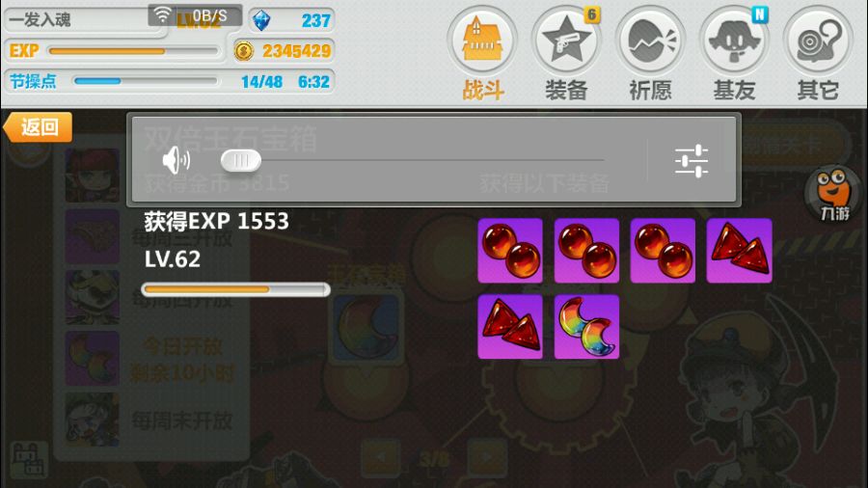Image resolution: width=868 pixels, height=488 pixels.
Task: Open the 祈愿 wish egg icon
Action: pos(649,41)
